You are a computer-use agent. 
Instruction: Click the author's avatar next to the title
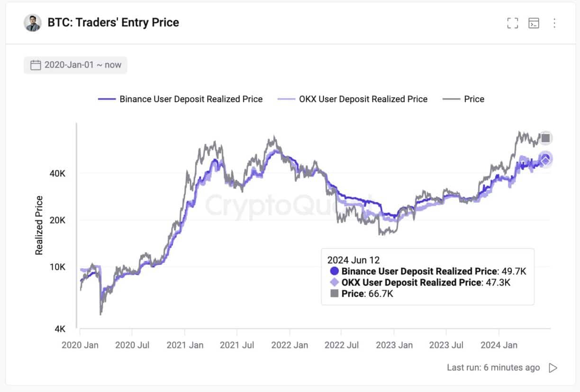point(33,22)
